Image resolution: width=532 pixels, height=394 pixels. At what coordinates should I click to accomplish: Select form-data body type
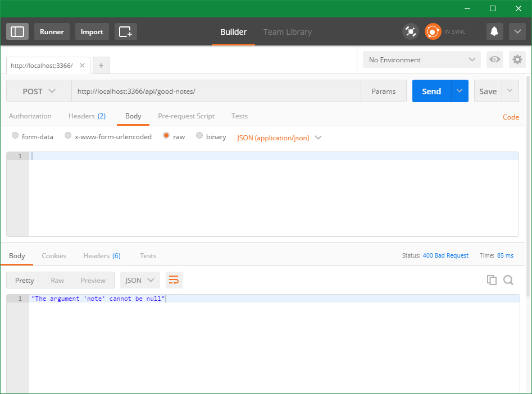pos(15,136)
